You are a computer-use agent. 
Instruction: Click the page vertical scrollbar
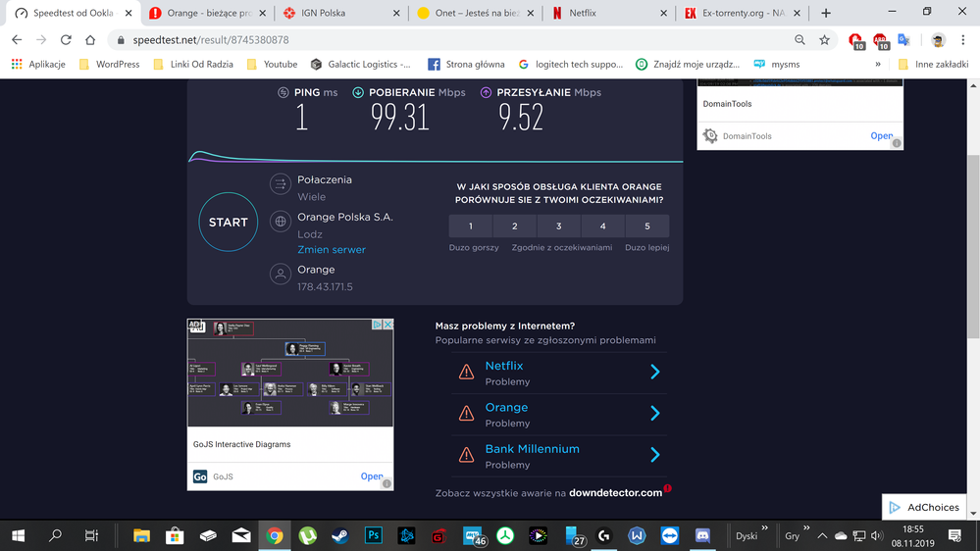tap(973, 294)
